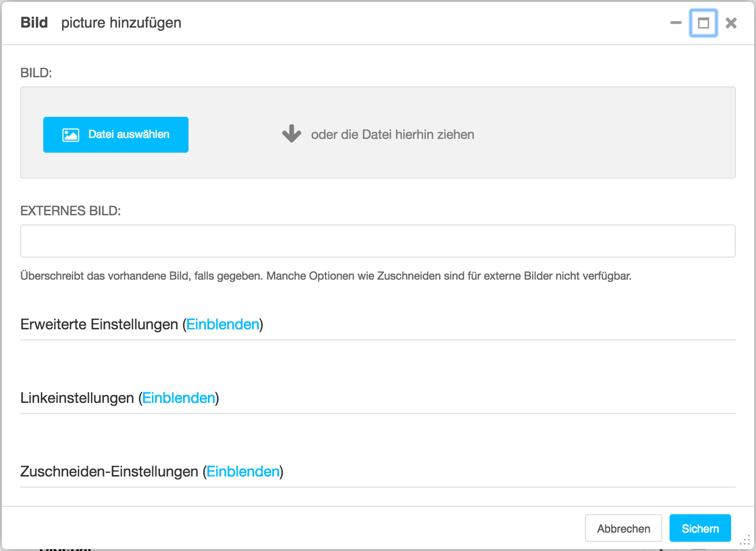Save with the Sichern button
Viewport: 756px width, 551px height.
tap(700, 529)
